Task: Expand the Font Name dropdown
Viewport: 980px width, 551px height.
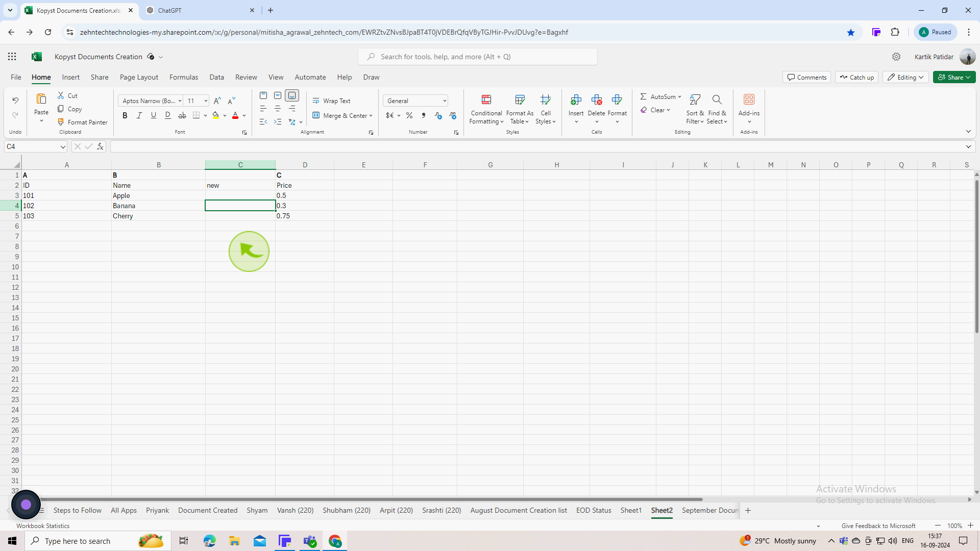Action: [x=179, y=101]
